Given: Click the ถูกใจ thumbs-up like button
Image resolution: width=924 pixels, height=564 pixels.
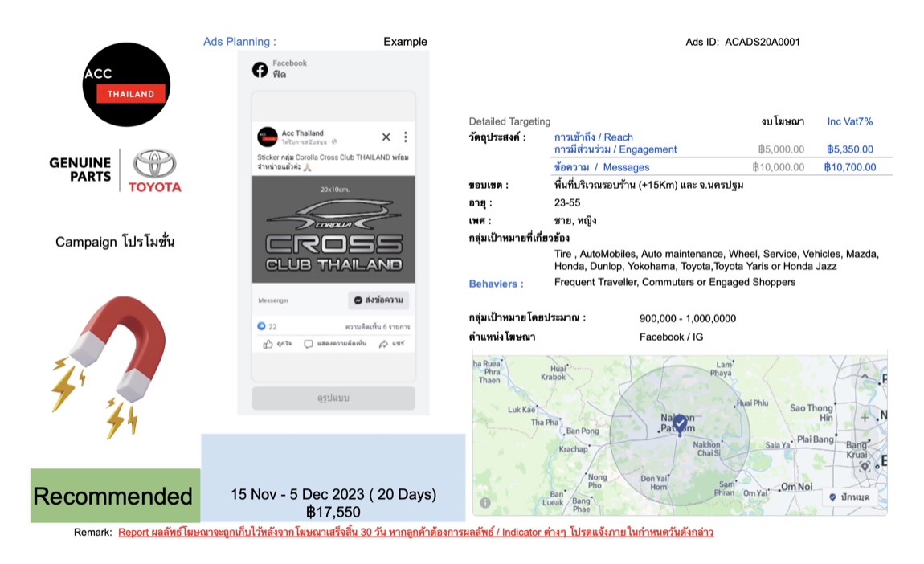Looking at the screenshot, I should click(x=277, y=344).
